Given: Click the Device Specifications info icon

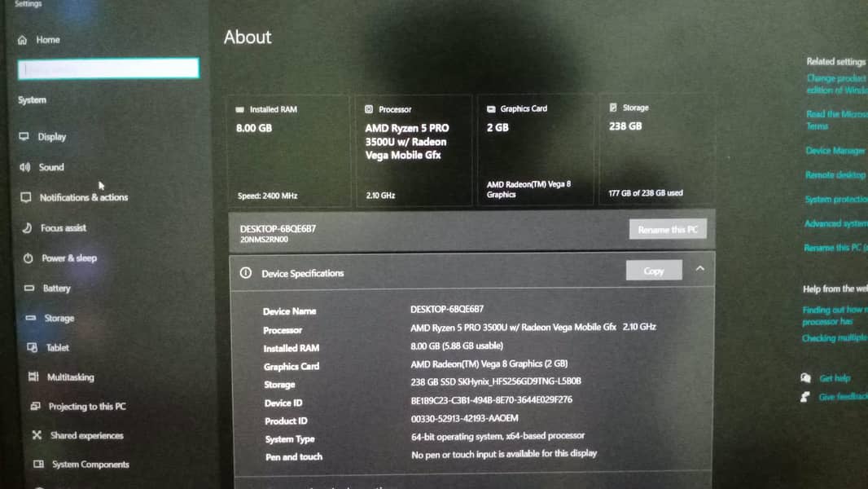Looking at the screenshot, I should tap(246, 273).
